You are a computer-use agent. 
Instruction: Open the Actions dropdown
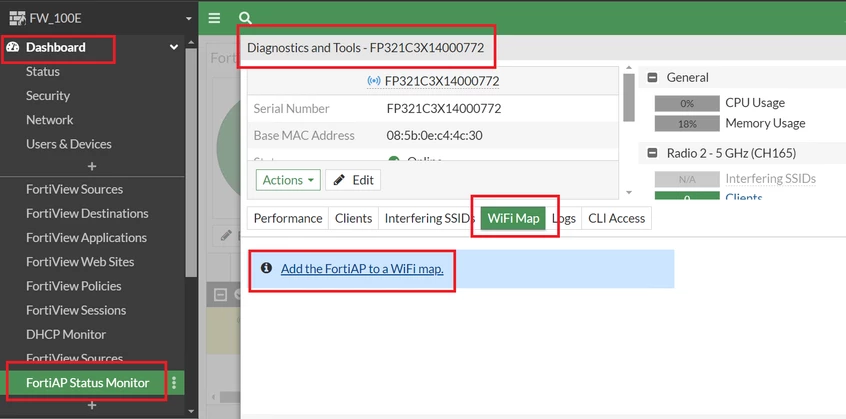click(x=288, y=180)
